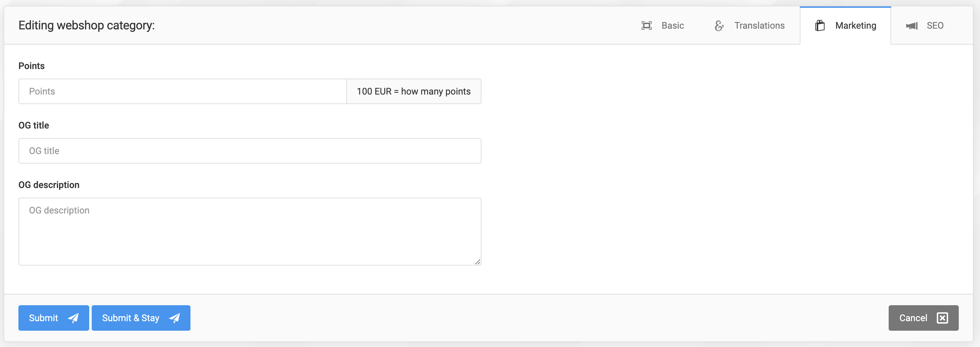This screenshot has width=980, height=347.
Task: Click the paper plane icon on Submit
Action: pos(74,318)
